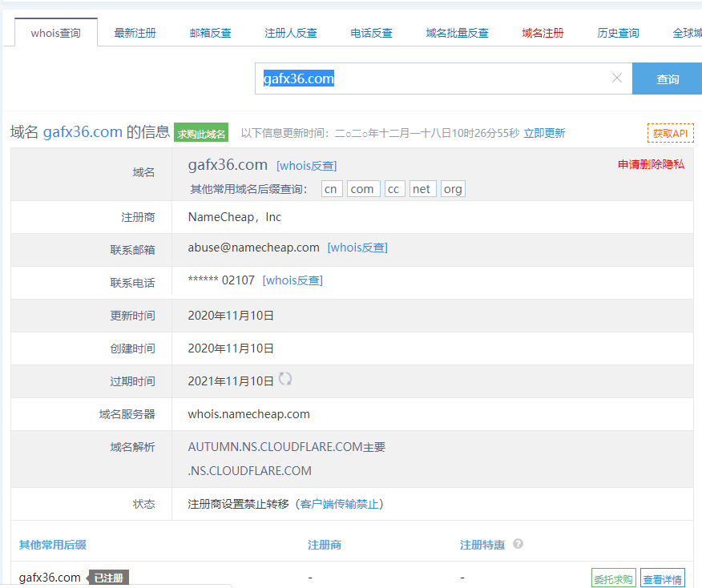Click the 立即更新 link
The image size is (702, 588).
pyautogui.click(x=544, y=133)
